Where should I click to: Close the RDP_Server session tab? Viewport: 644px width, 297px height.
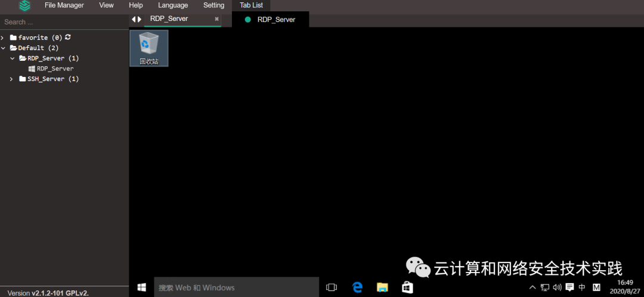[x=217, y=19]
